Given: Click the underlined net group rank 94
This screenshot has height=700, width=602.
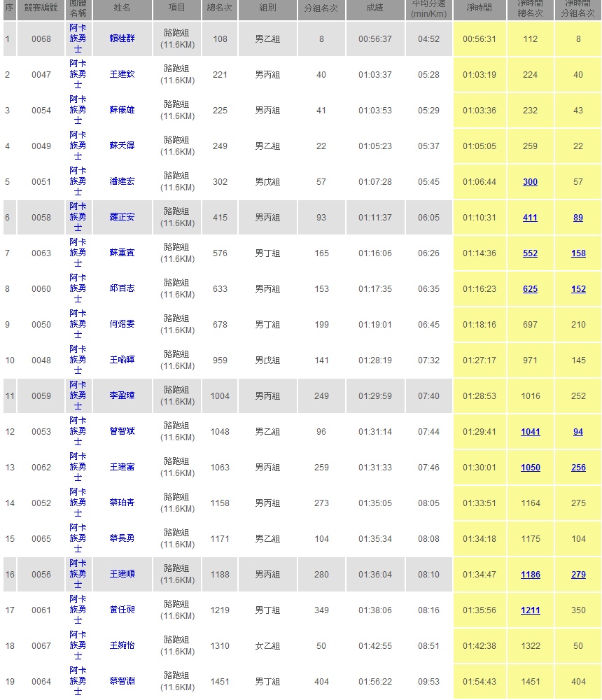Looking at the screenshot, I should (x=578, y=432).
